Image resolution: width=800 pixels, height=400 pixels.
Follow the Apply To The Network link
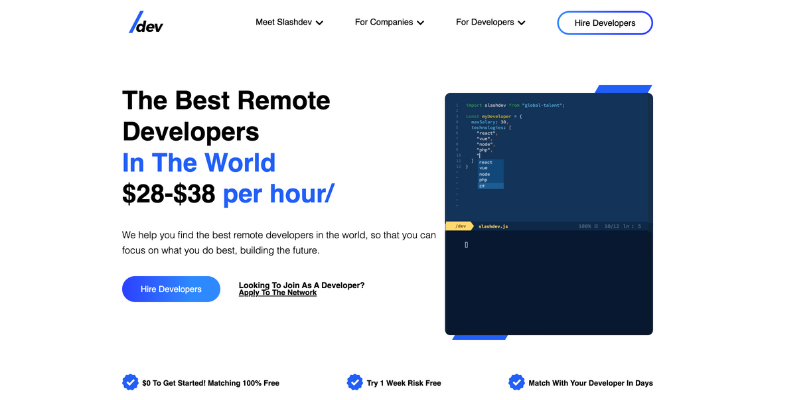(278, 293)
